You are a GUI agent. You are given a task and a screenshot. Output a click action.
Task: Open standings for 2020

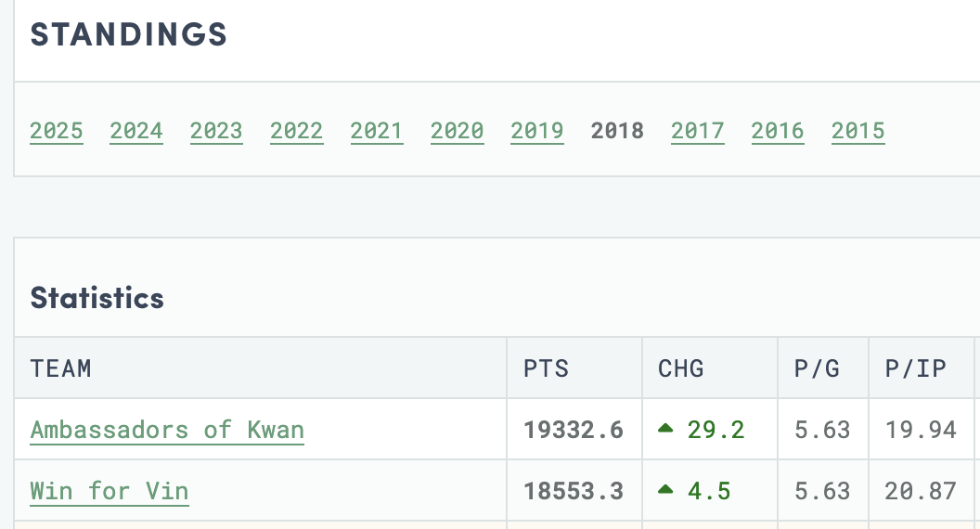[x=457, y=131]
